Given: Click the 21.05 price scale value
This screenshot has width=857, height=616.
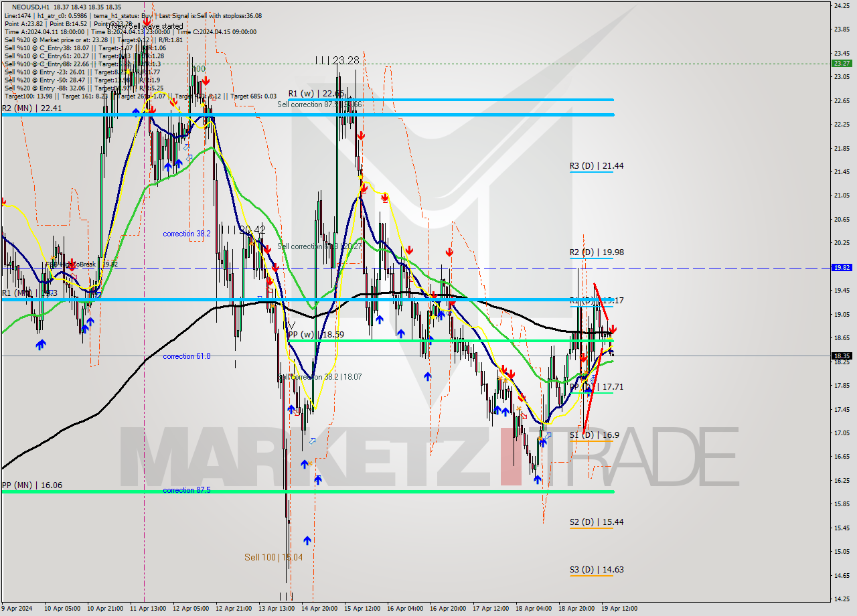Looking at the screenshot, I should pos(841,196).
